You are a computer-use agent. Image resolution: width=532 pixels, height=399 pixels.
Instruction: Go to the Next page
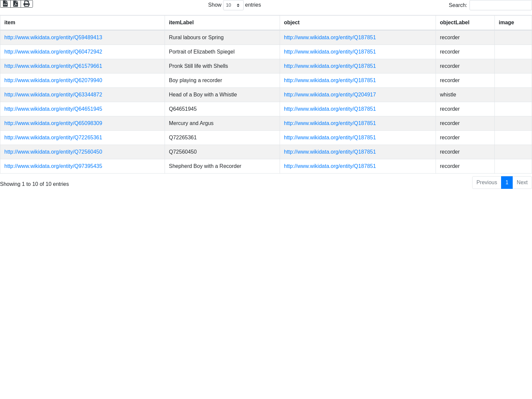click(522, 183)
